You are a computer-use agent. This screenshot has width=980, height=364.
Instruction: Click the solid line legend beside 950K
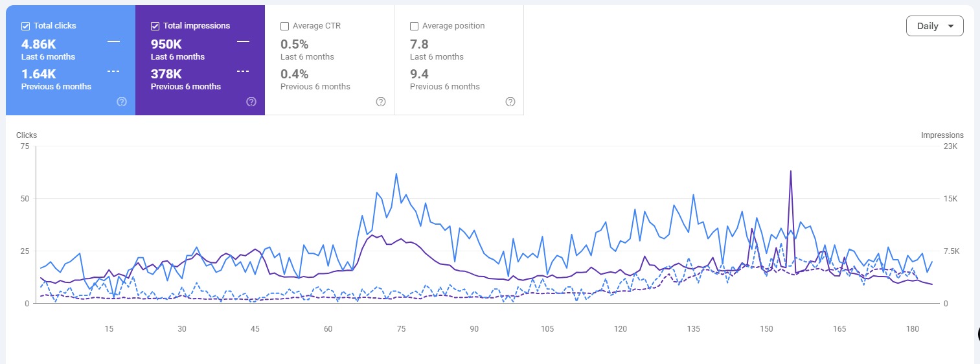pos(244,41)
